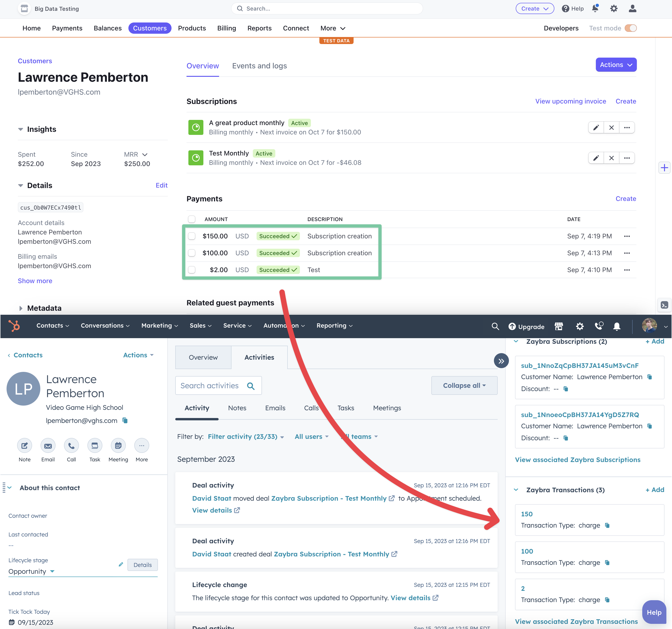The height and width of the screenshot is (629, 672).
Task: Log a Call for the contact
Action: 71,446
